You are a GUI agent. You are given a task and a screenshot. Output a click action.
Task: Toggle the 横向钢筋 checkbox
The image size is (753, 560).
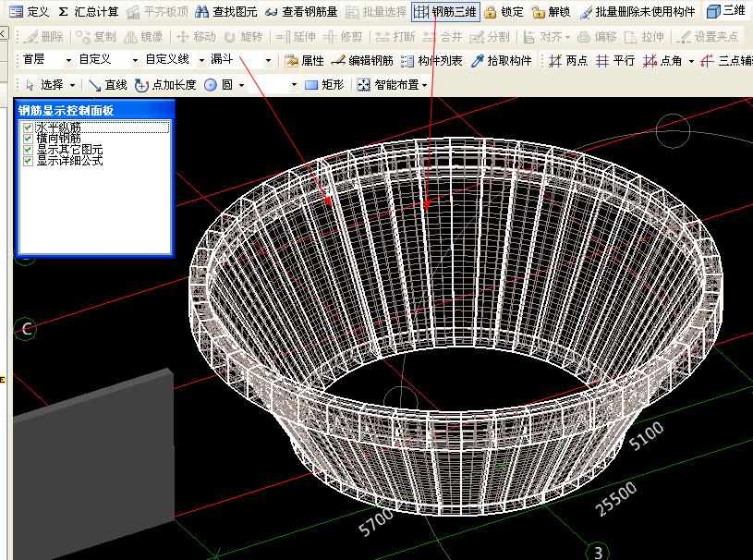29,139
